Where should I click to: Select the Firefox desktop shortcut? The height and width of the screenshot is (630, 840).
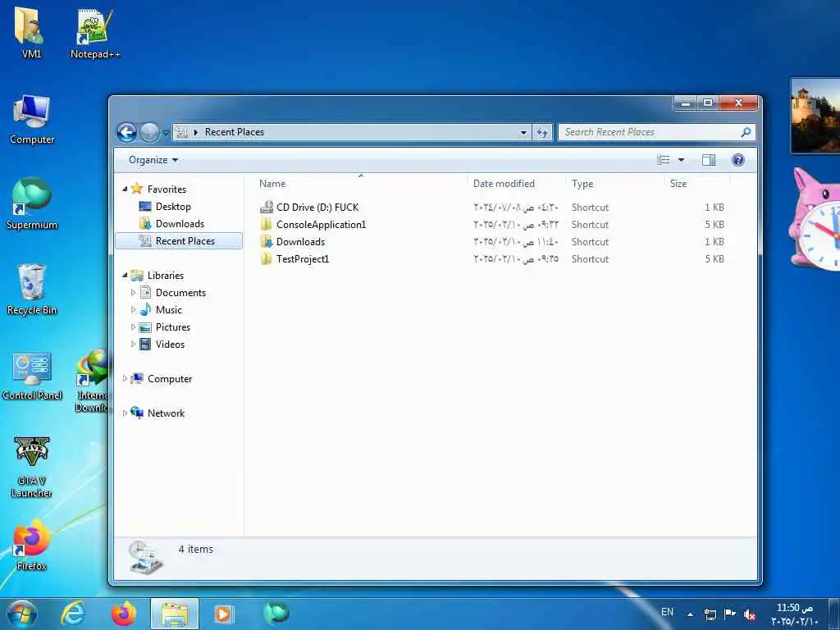tap(31, 544)
